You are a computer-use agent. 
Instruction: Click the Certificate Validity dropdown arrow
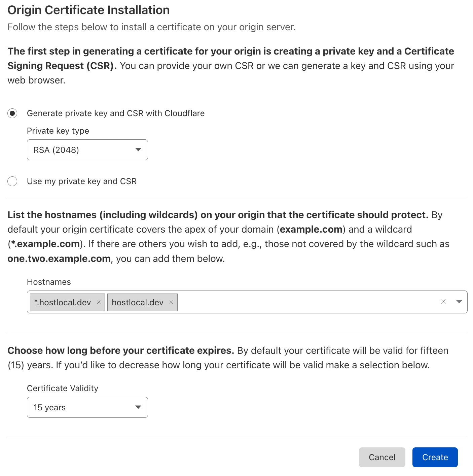click(x=138, y=407)
